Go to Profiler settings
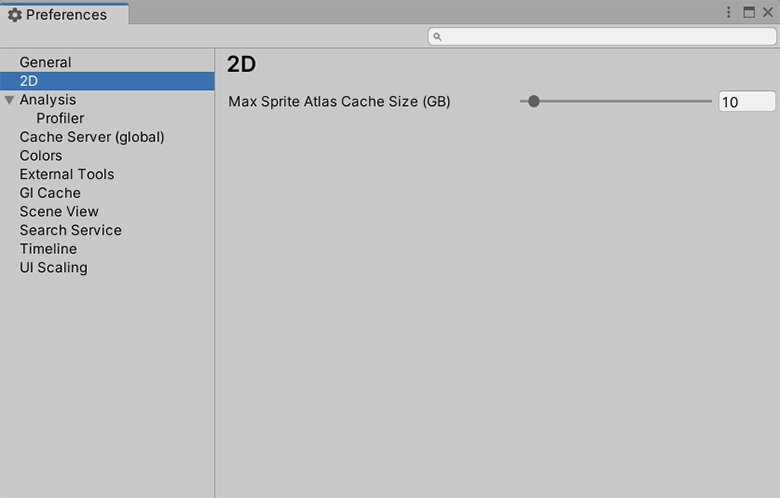This screenshot has height=498, width=780. (x=60, y=118)
